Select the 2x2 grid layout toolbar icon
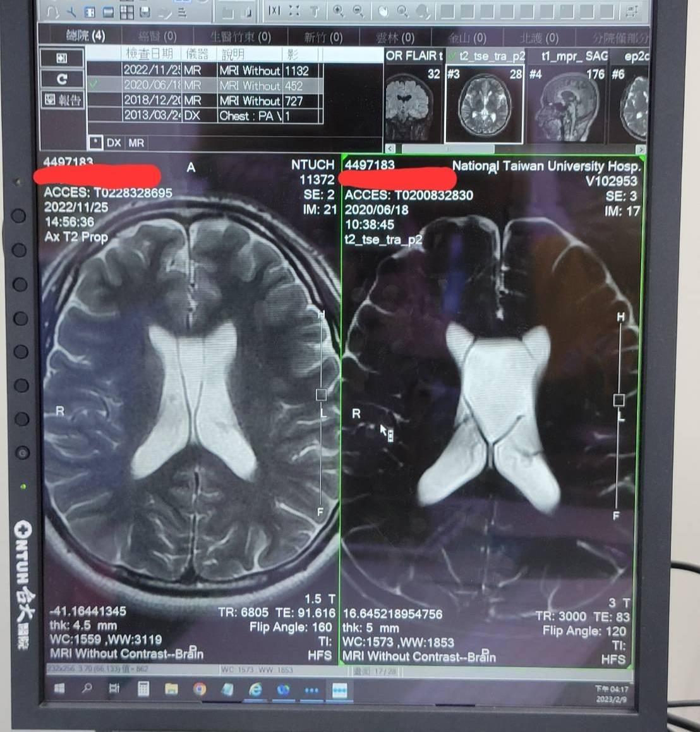Viewport: 700px width, 732px height. click(x=126, y=12)
